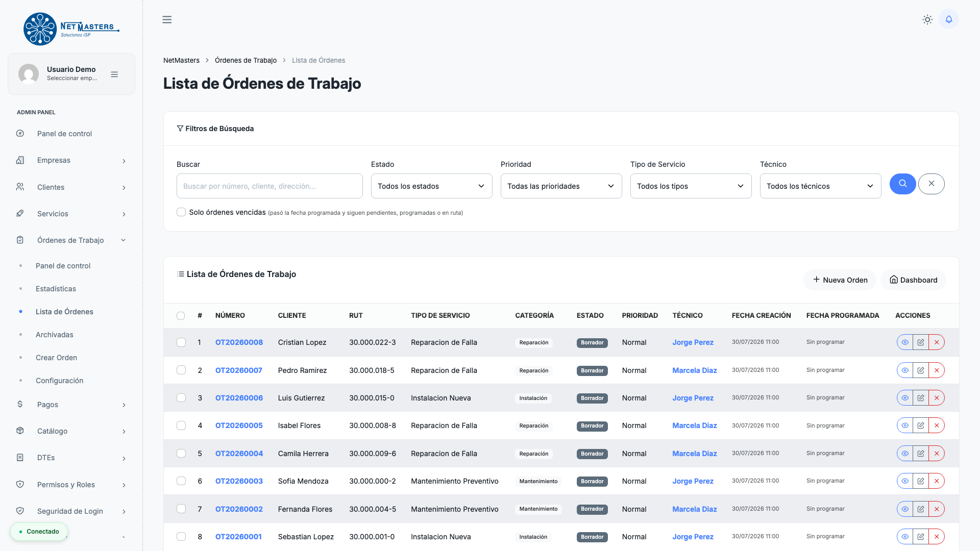980x551 pixels.
Task: Collapse the Órdenes de Trabajo sidebar section
Action: 71,240
